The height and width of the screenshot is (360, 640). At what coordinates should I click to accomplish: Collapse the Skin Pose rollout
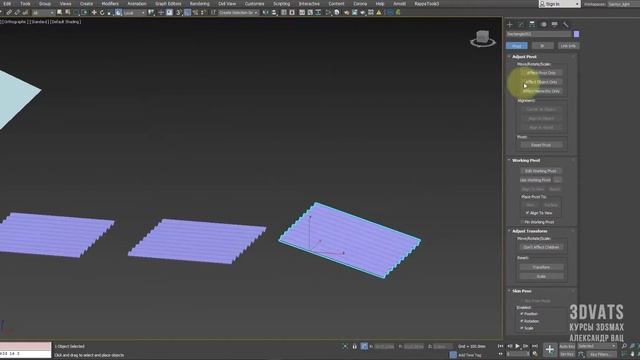(x=522, y=291)
